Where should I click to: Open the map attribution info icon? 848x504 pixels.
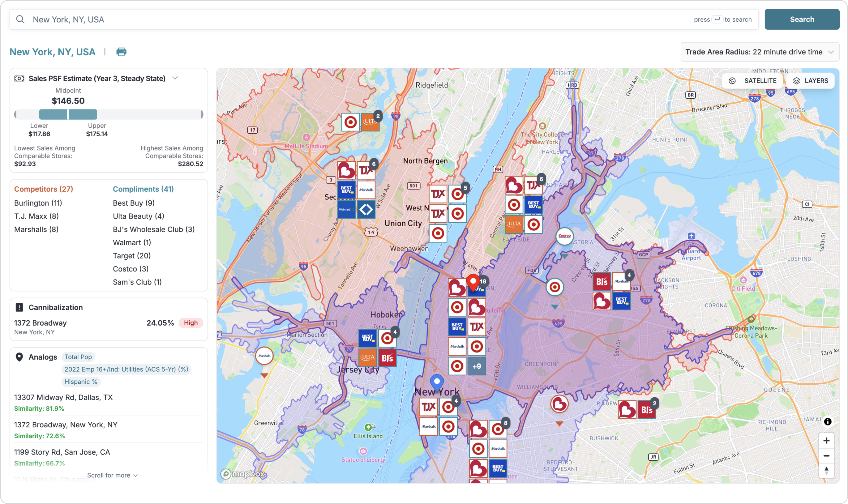point(828,422)
